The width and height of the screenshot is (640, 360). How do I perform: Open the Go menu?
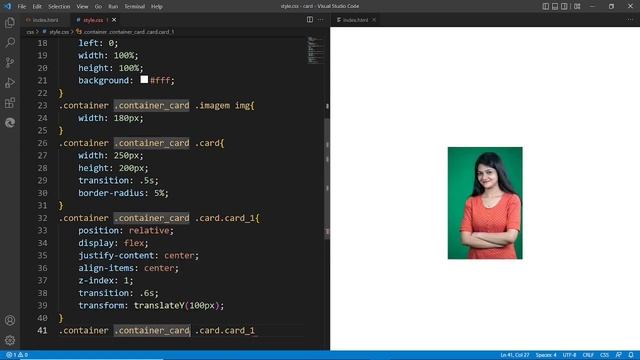click(98, 7)
